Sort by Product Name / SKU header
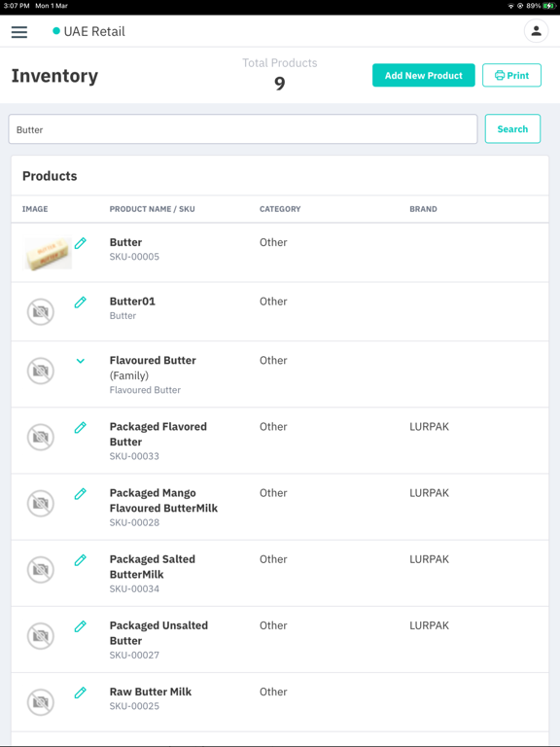This screenshot has width=560, height=747. (152, 209)
